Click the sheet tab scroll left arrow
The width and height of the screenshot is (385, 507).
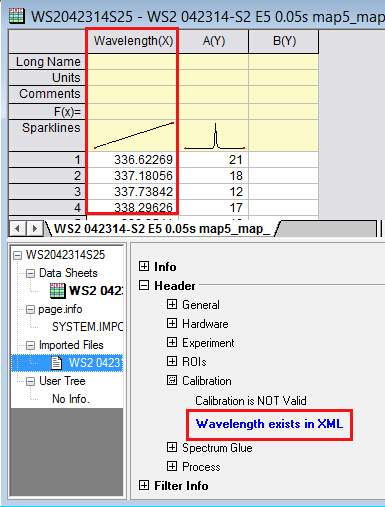(x=18, y=229)
